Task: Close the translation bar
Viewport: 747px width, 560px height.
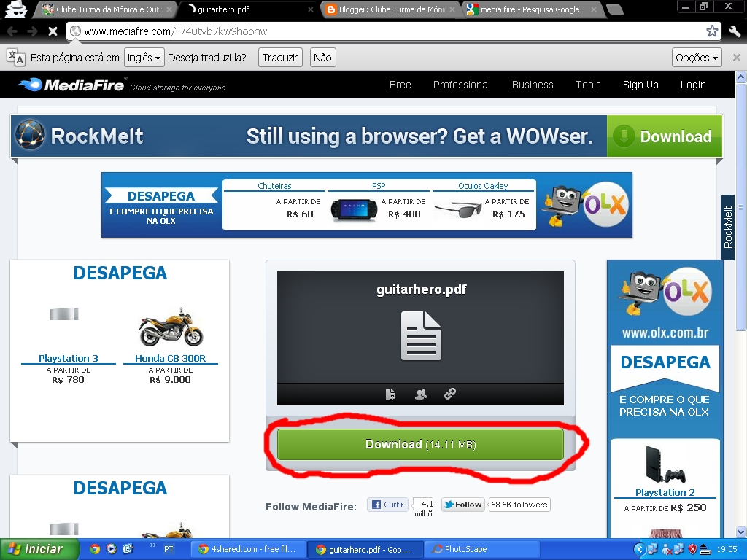Action: tap(736, 58)
